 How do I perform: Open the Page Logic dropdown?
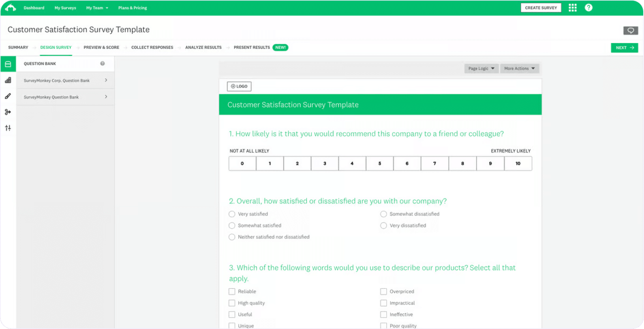tap(481, 69)
